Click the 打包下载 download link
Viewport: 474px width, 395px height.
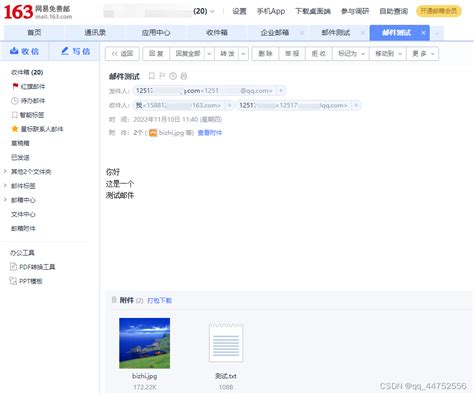[x=159, y=300]
